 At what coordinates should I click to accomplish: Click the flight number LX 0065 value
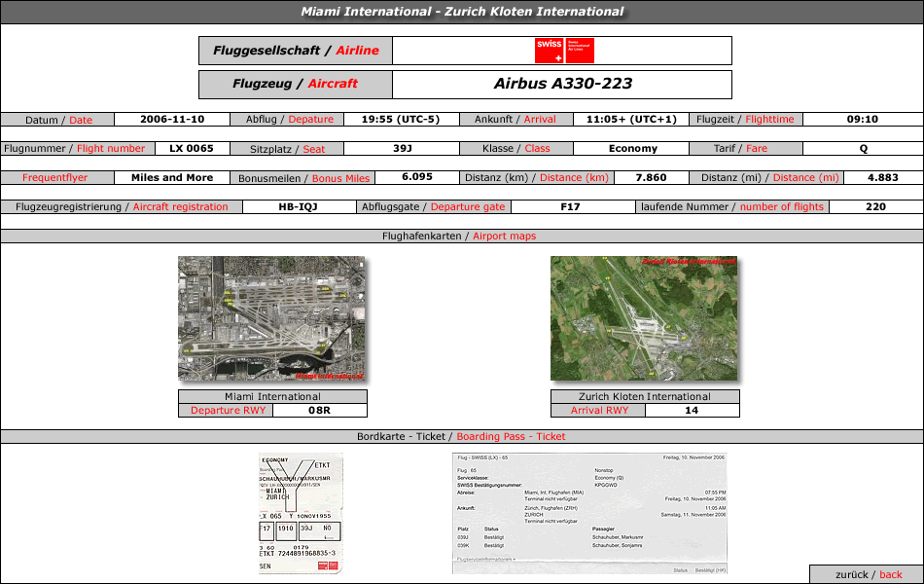(x=192, y=149)
